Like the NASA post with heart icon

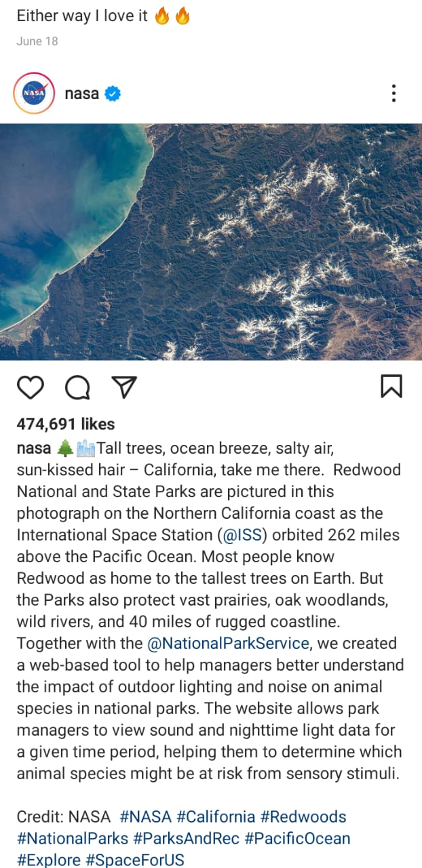click(x=30, y=387)
